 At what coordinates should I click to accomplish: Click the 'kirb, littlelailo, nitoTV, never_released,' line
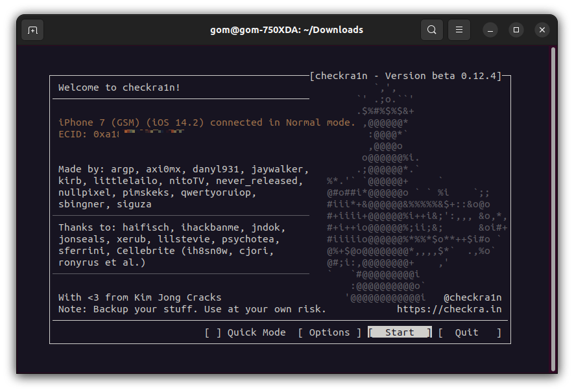click(x=180, y=181)
